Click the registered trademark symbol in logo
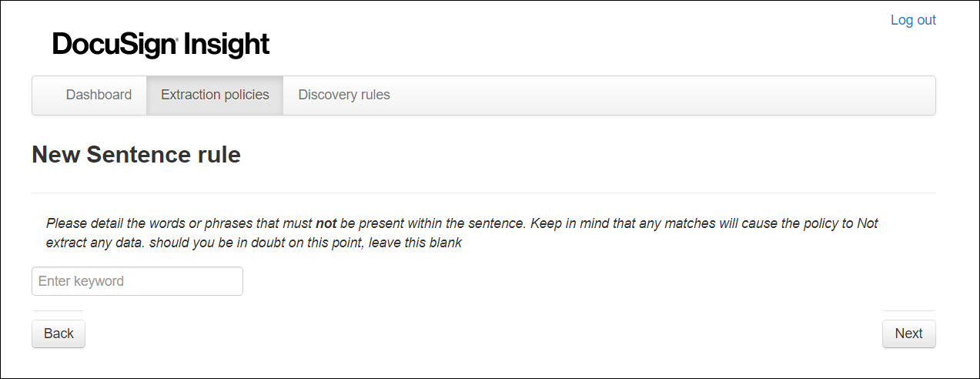This screenshot has width=980, height=379. (179, 39)
